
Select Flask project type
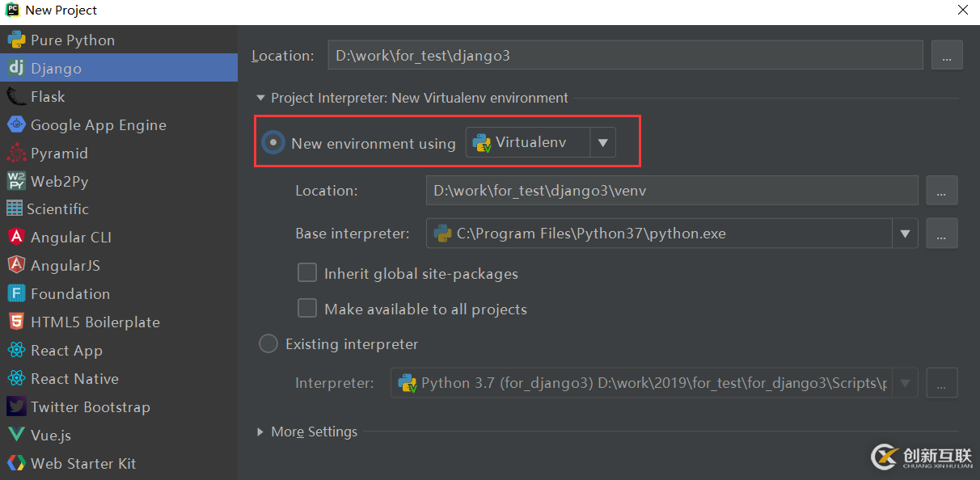point(119,96)
